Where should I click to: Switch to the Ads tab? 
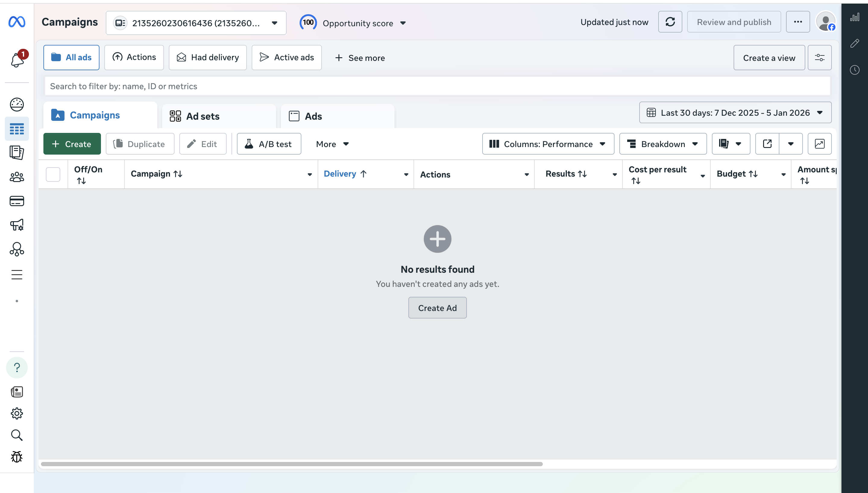click(x=313, y=117)
